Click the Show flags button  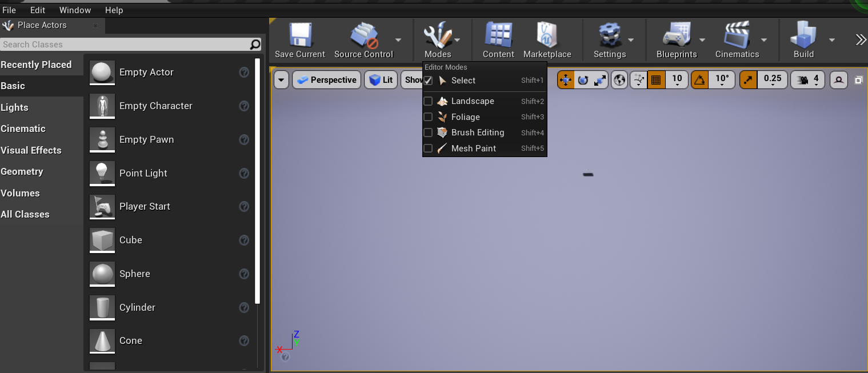(x=411, y=80)
